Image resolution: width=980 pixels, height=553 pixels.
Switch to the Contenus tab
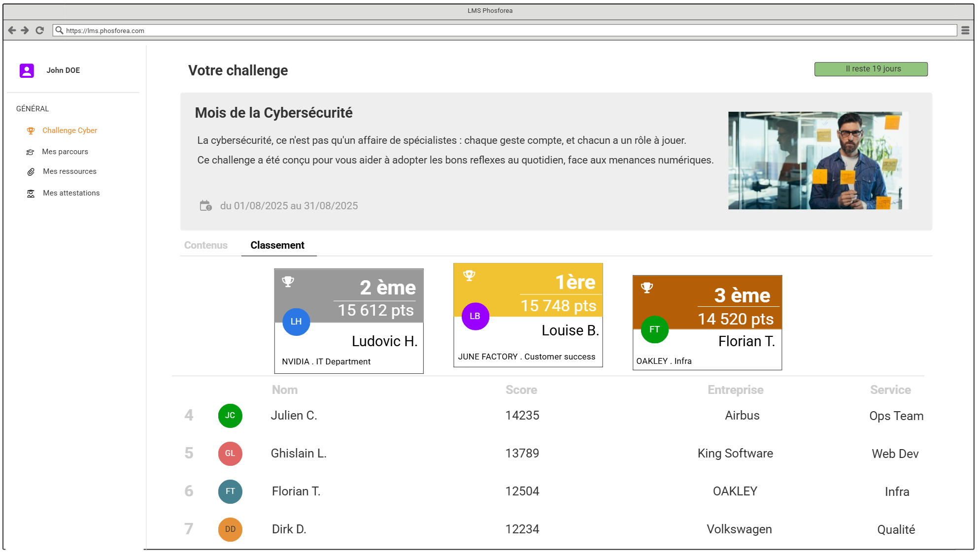205,245
